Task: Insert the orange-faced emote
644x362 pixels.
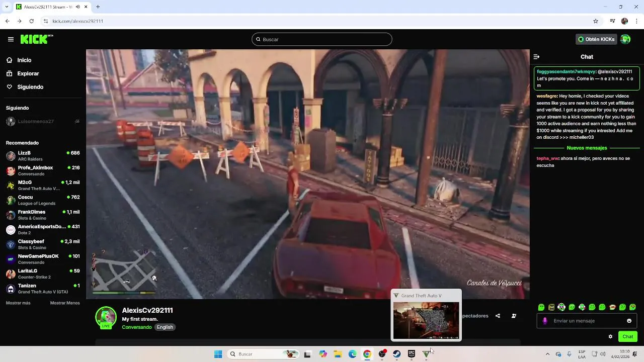Action: [x=612, y=307]
